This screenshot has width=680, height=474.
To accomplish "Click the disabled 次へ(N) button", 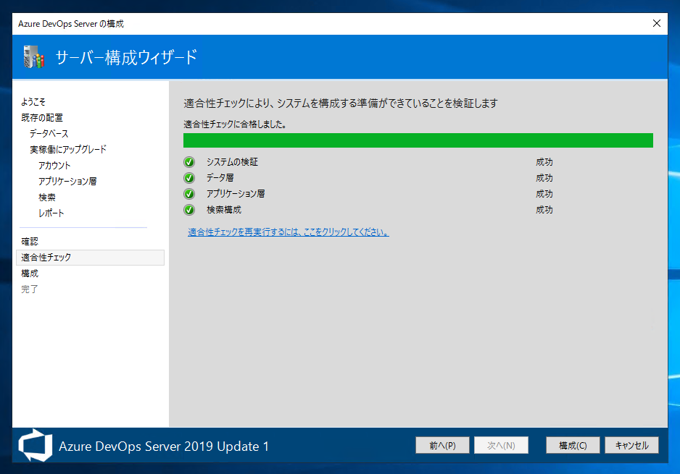I will [x=501, y=445].
